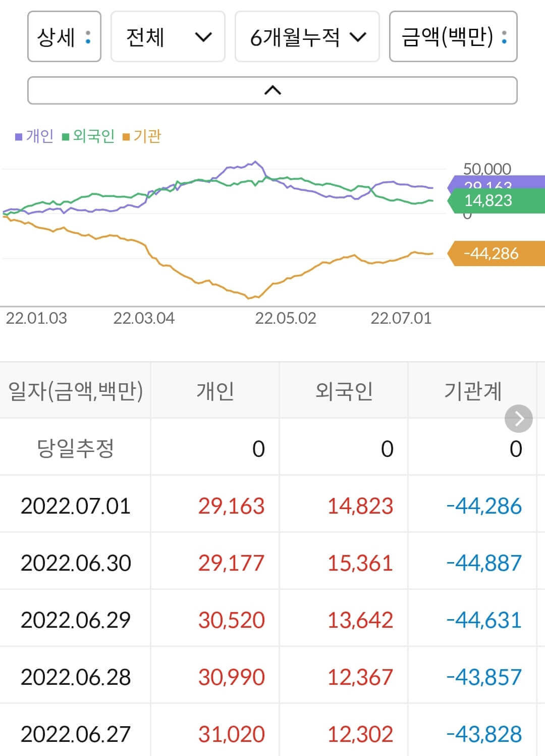Collapse the chart with the chevron bar
545x756 pixels.
pyautogui.click(x=272, y=90)
